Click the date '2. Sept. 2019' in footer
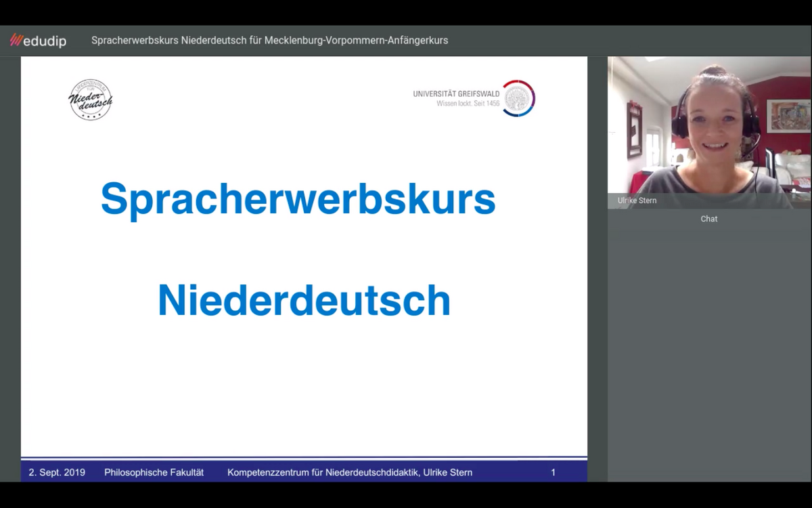The width and height of the screenshot is (812, 508). [57, 472]
